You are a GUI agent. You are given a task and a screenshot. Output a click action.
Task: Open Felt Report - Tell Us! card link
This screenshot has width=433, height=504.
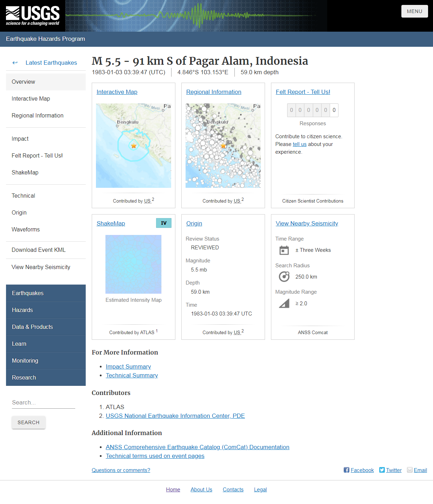pyautogui.click(x=303, y=92)
